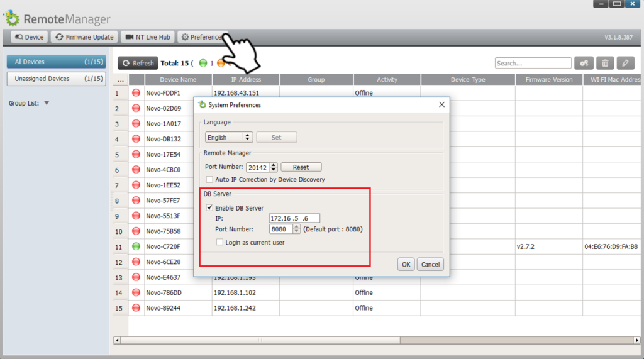Click the red status icon of Novo-17E54
This screenshot has height=359, width=644.
136,155
